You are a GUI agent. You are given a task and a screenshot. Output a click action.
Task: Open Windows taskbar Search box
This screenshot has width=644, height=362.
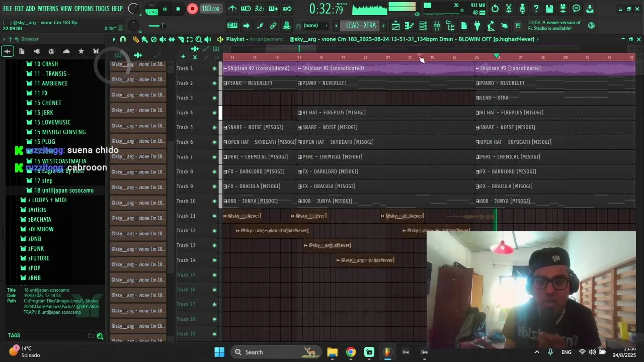point(276,352)
